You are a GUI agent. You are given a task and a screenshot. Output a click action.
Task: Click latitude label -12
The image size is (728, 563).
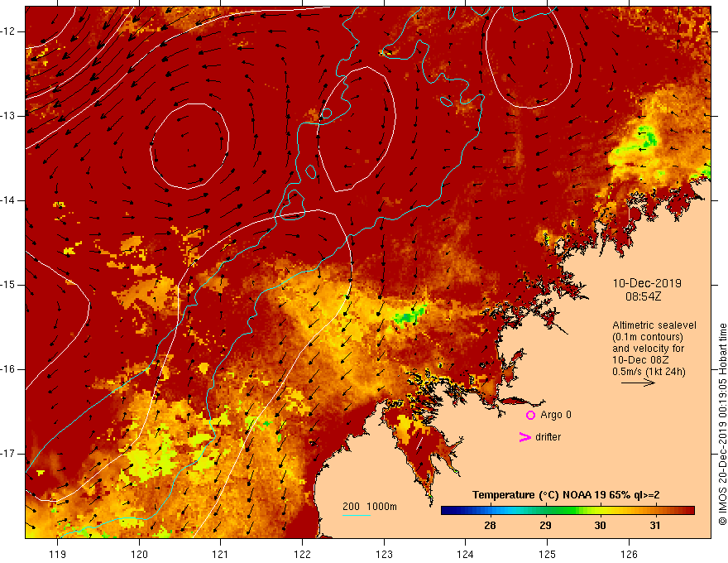click(7, 31)
